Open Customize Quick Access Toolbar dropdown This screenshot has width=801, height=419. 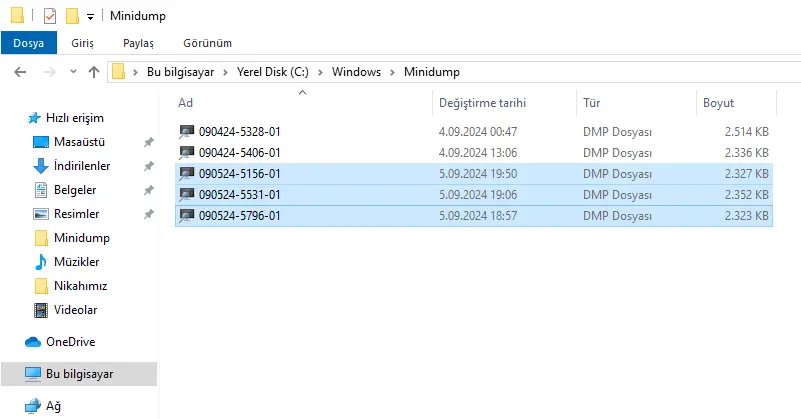tap(90, 17)
